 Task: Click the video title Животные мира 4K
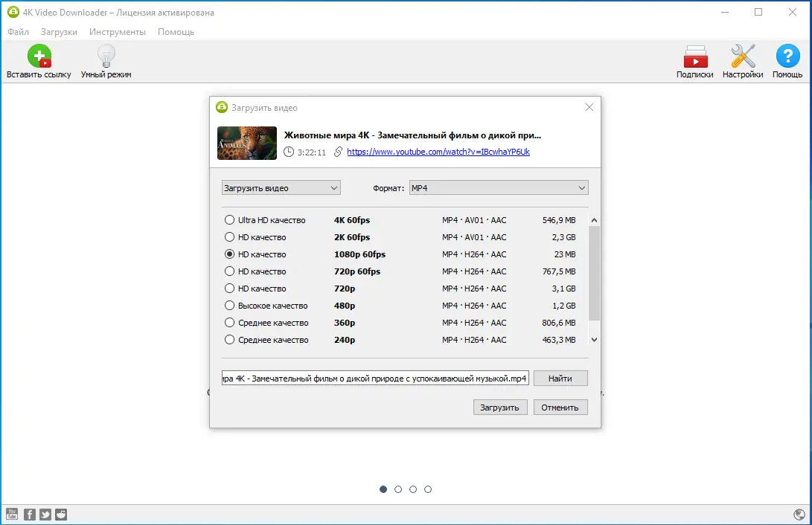click(412, 135)
